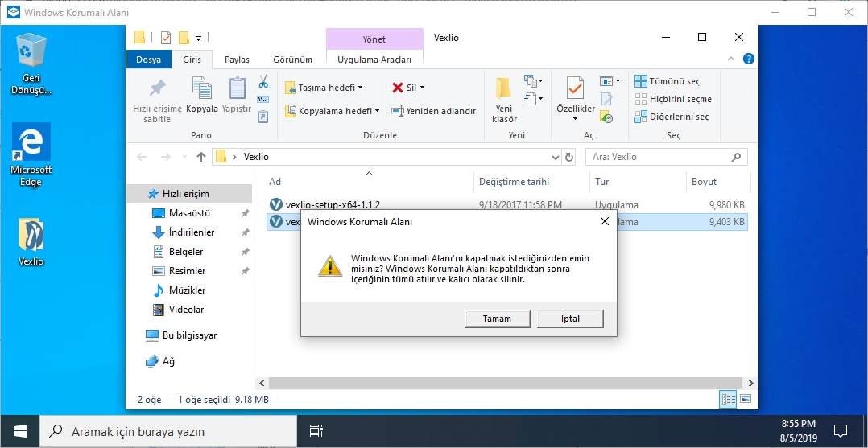Switch to the details view icon
Viewport: 868px width, 448px height.
tap(728, 399)
